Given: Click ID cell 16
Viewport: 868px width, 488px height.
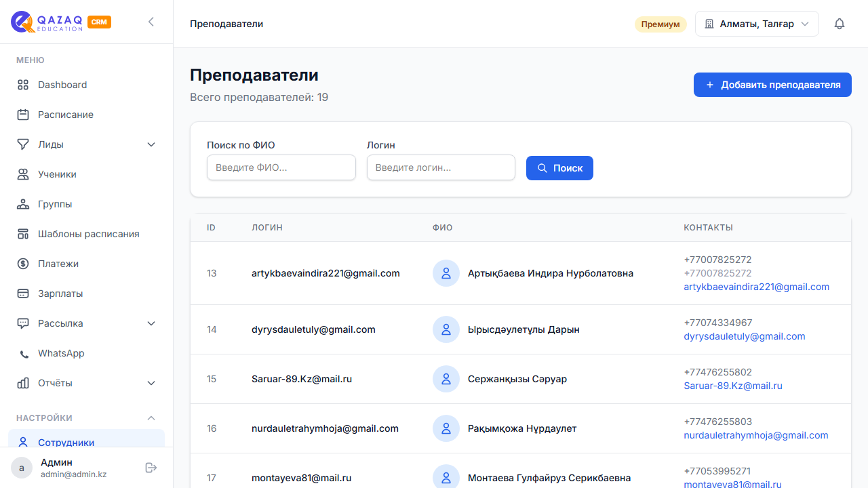Looking at the screenshot, I should coord(212,428).
